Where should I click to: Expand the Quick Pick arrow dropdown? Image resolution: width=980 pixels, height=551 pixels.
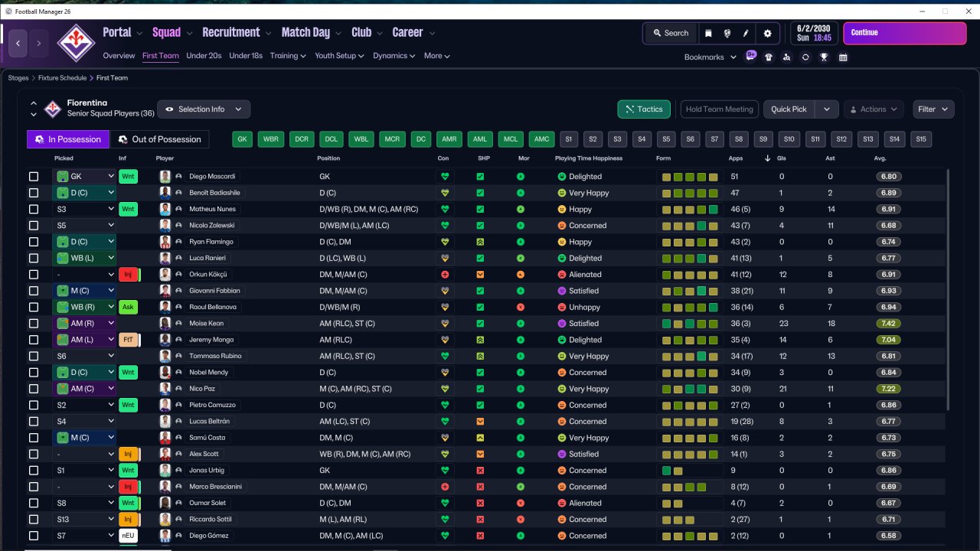click(827, 109)
